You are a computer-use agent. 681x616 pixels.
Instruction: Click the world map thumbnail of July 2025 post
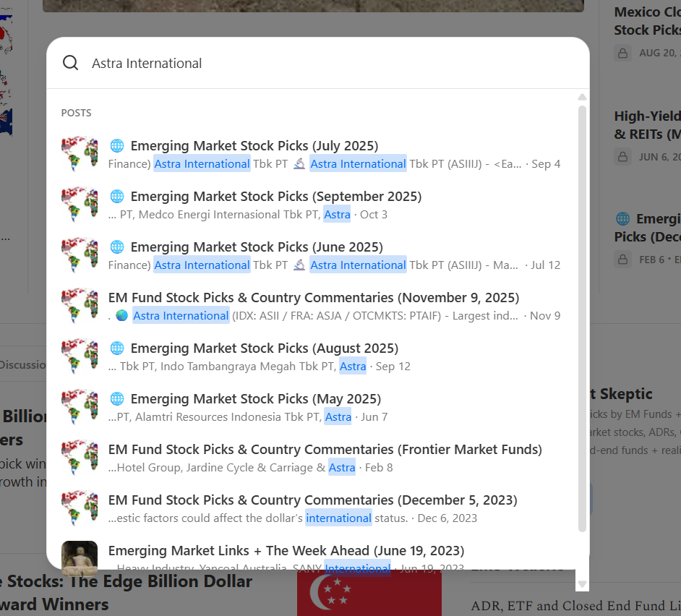point(80,154)
